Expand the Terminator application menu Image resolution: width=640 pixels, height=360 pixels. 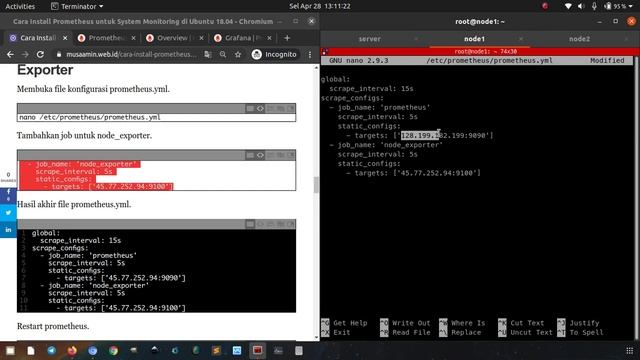[77, 6]
